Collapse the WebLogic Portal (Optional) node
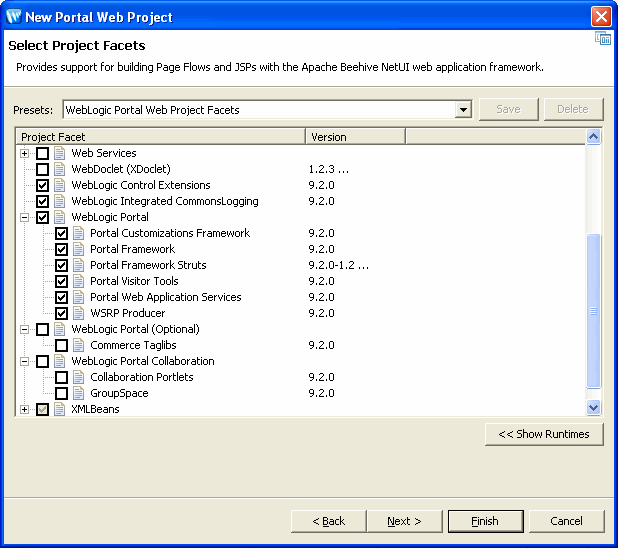This screenshot has width=618, height=549. click(24, 329)
